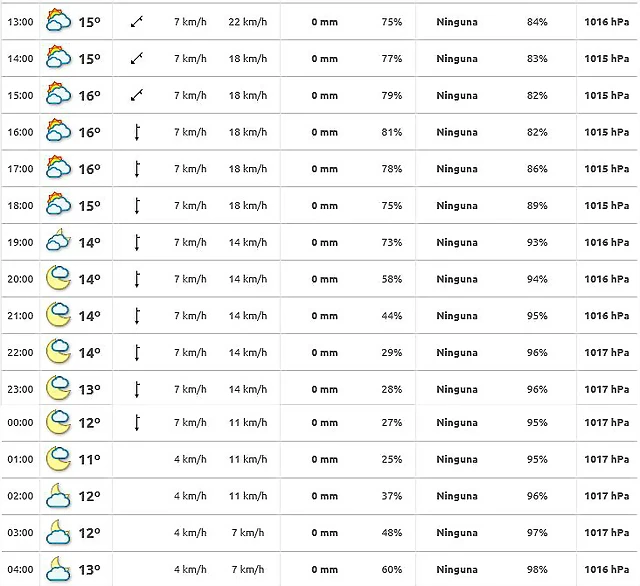Click the cloudy night icon at 04:00
The height and width of the screenshot is (586, 640).
pyautogui.click(x=59, y=569)
